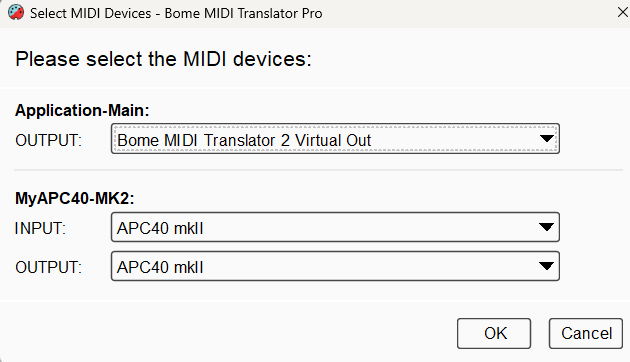The height and width of the screenshot is (362, 630).
Task: Click the 'Please select the MIDI devices' heading
Action: click(163, 59)
